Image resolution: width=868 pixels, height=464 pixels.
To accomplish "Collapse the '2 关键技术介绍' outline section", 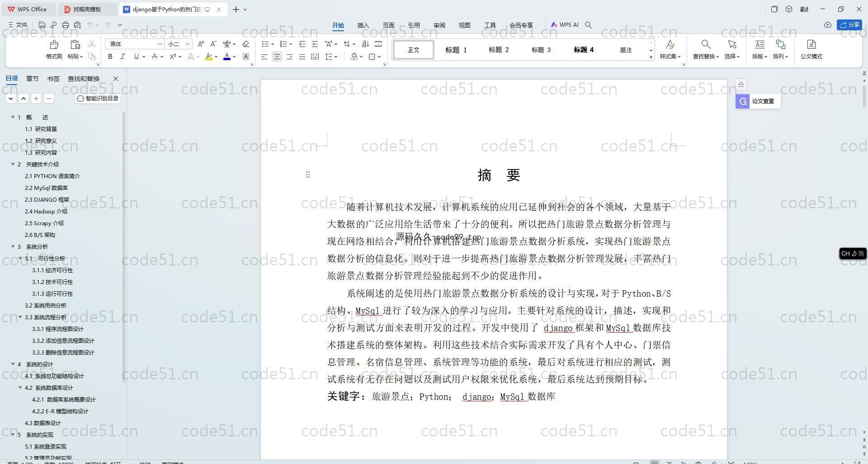I will coord(13,164).
